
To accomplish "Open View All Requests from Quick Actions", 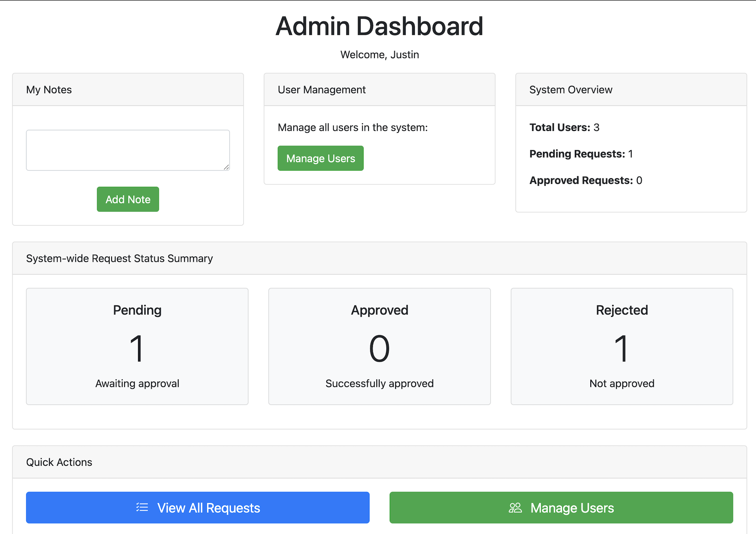I will click(197, 507).
